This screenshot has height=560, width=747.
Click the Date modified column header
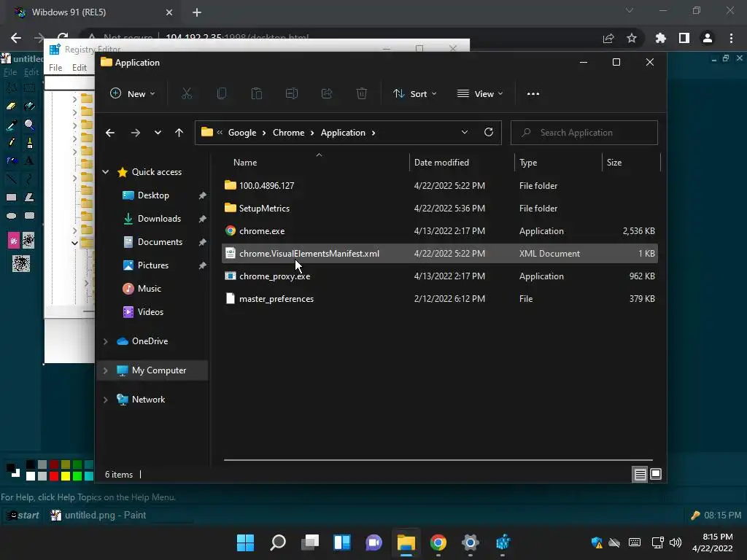click(x=462, y=163)
